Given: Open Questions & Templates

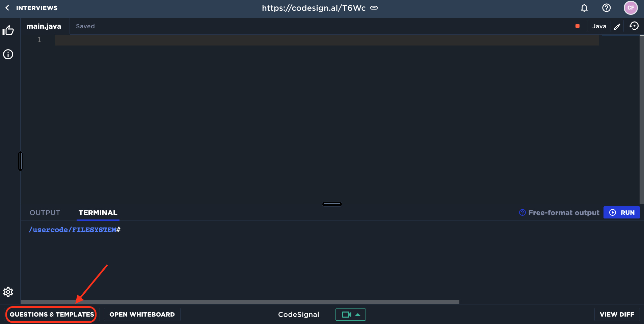Looking at the screenshot, I should (x=52, y=315).
